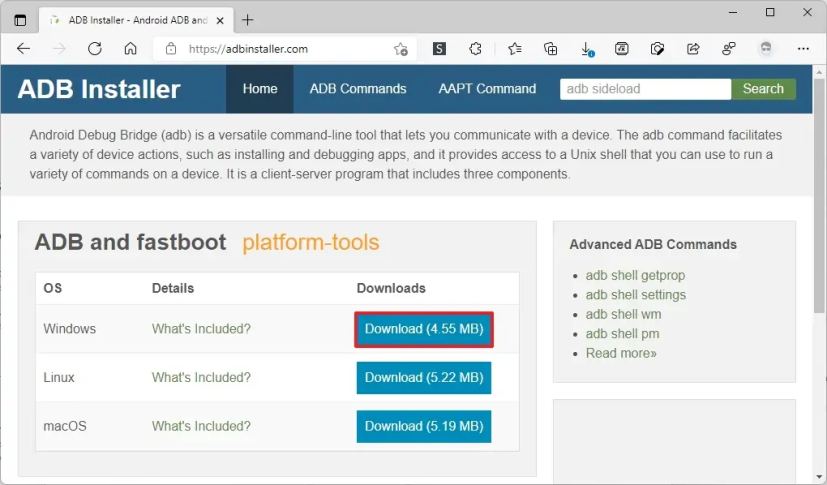Go back to the previous page
This screenshot has width=827, height=485.
pyautogui.click(x=23, y=49)
